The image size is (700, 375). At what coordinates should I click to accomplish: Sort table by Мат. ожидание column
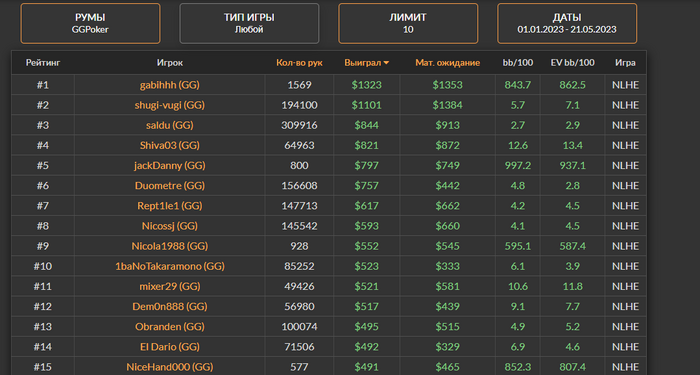[447, 63]
